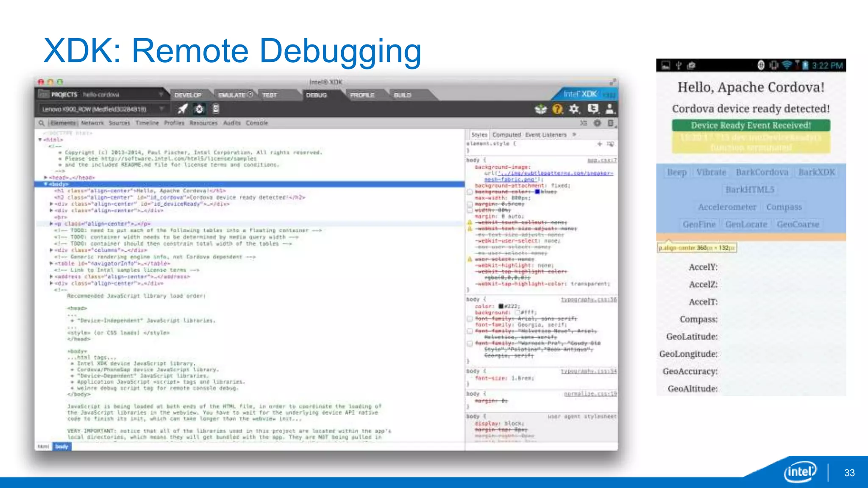
Task: Show more Styles pane tabs chevron
Action: [x=574, y=135]
